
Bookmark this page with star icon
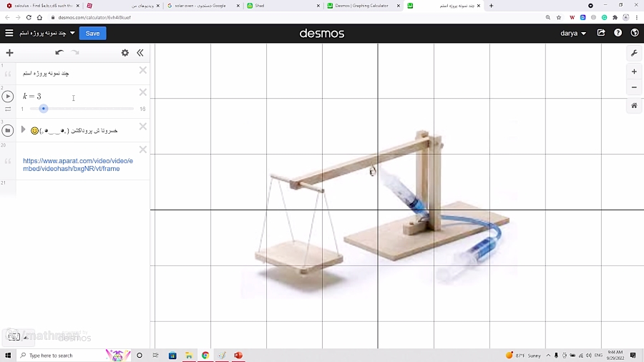tap(559, 17)
